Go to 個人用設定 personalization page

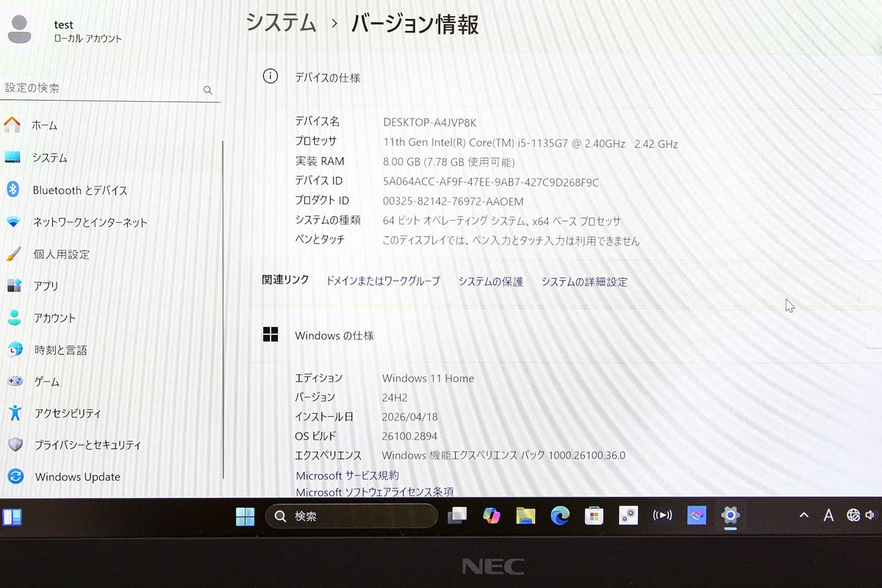110,254
